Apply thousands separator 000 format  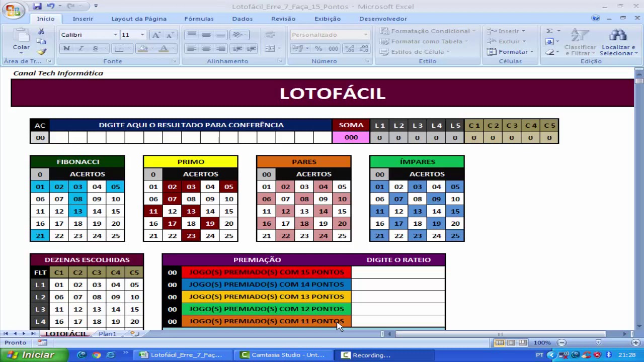pos(333,49)
